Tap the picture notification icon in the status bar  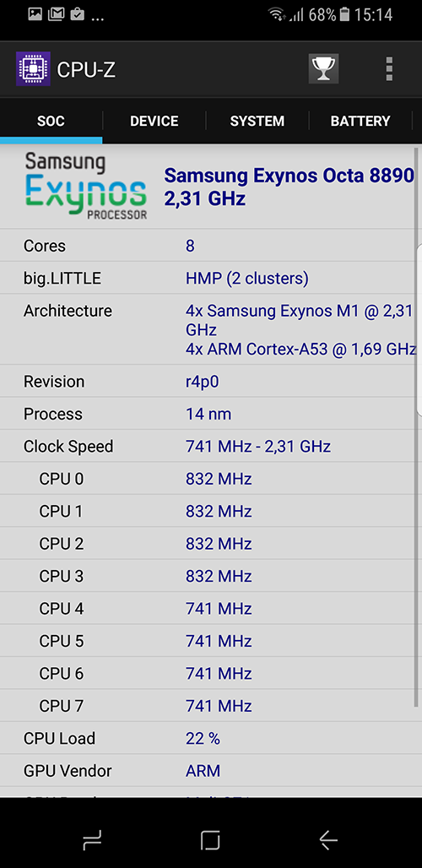[x=35, y=14]
